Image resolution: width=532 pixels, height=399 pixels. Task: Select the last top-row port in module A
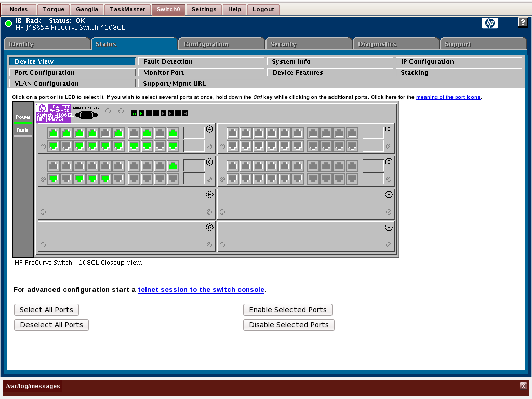click(x=173, y=133)
